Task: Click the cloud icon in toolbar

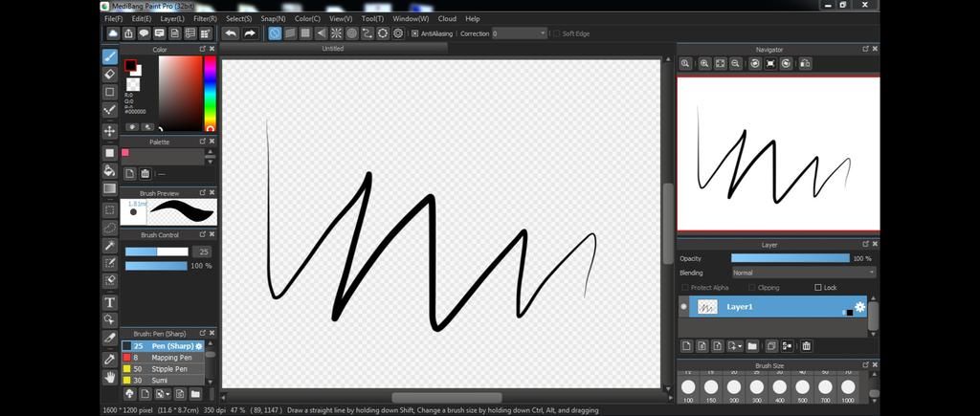Action: 113,33
